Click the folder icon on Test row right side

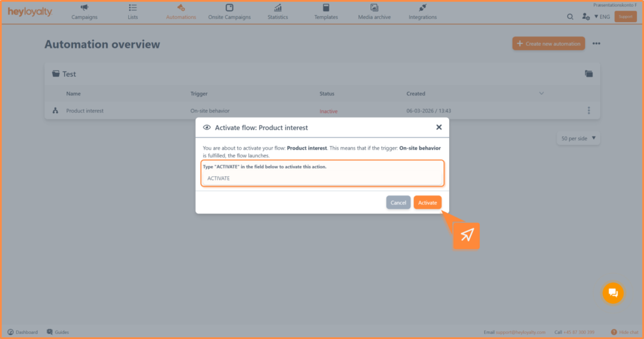(x=589, y=74)
